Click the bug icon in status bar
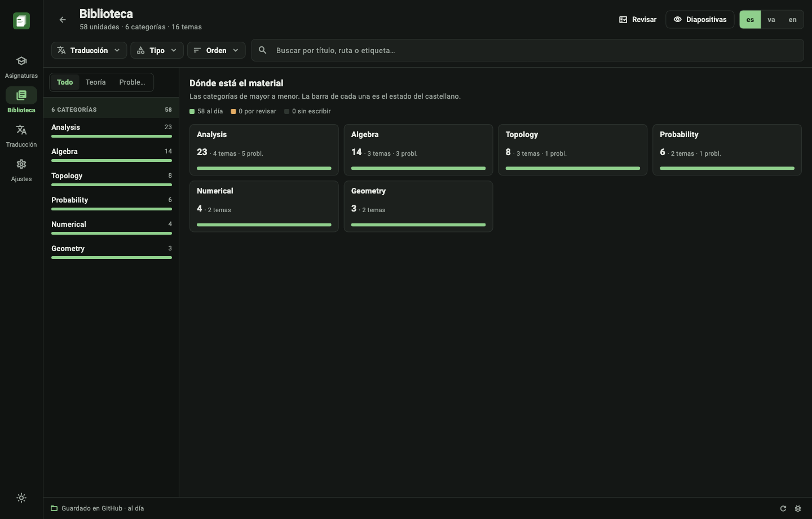Viewport: 812px width, 519px height. click(x=798, y=508)
